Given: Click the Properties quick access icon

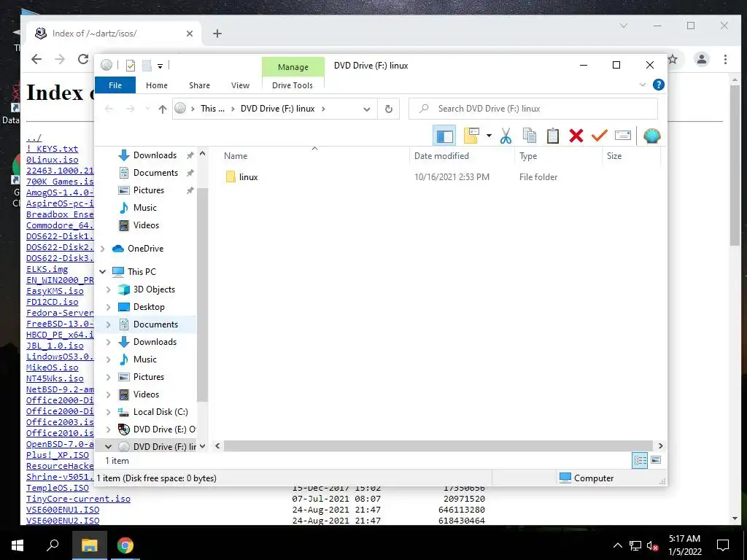Looking at the screenshot, I should coord(131,65).
